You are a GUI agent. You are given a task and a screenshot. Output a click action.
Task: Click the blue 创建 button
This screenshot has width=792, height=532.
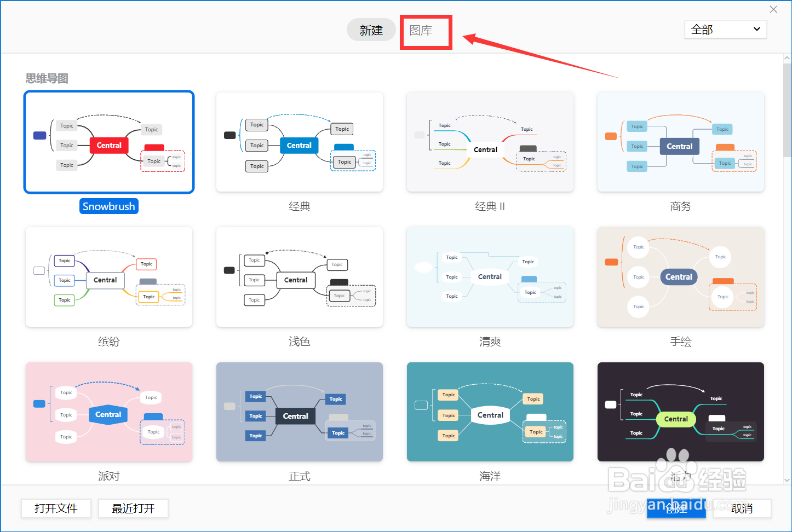point(676,508)
